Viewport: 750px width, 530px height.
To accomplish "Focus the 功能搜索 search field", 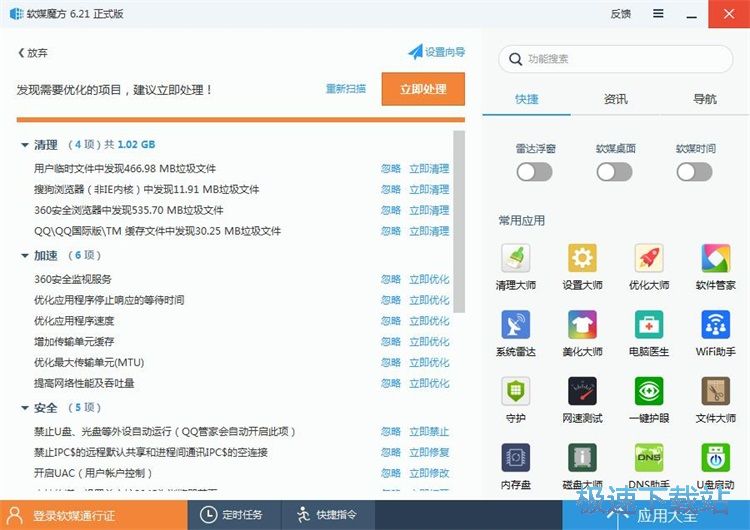I will click(x=616, y=59).
